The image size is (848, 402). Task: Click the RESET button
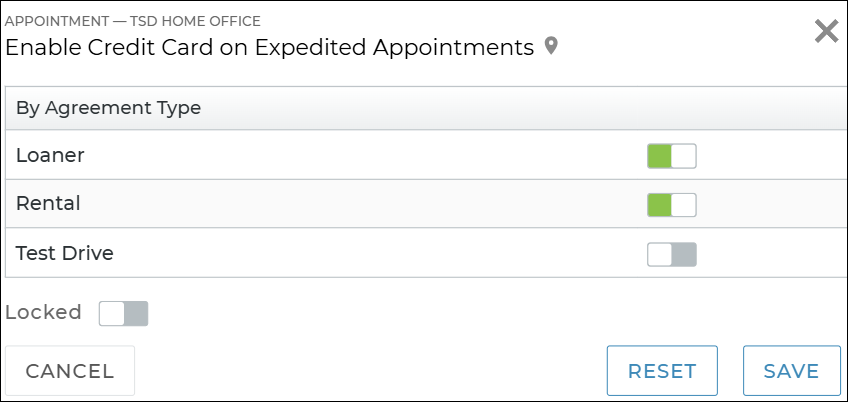coord(662,371)
